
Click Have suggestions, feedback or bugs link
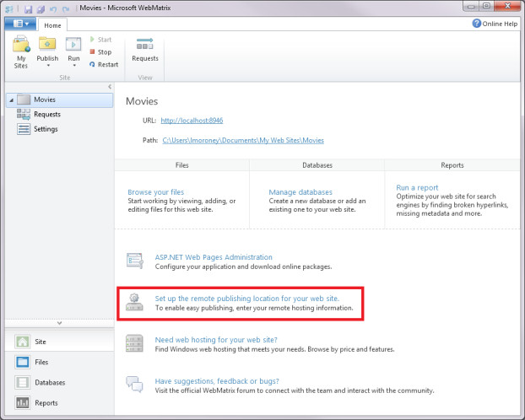pyautogui.click(x=217, y=381)
